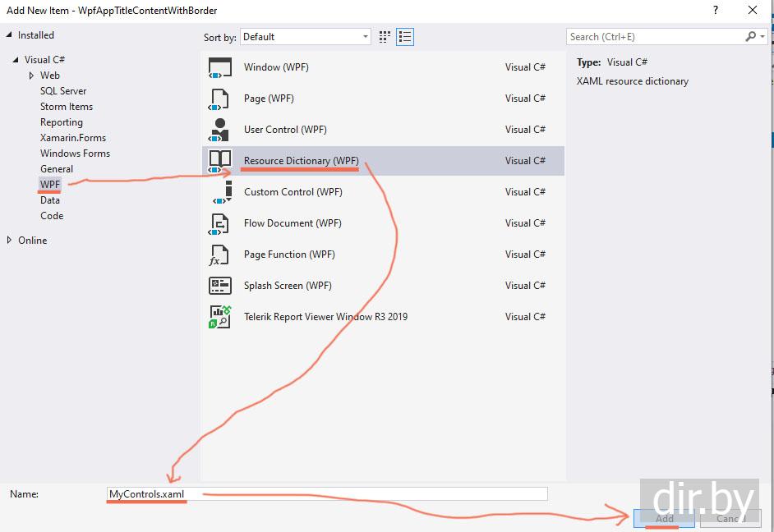Image resolution: width=774 pixels, height=532 pixels.
Task: Select the Windows Forms category
Action: coord(75,154)
